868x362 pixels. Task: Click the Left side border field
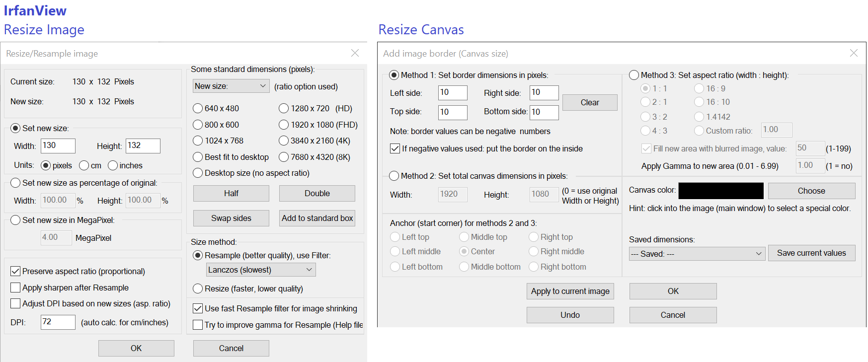[x=452, y=92]
